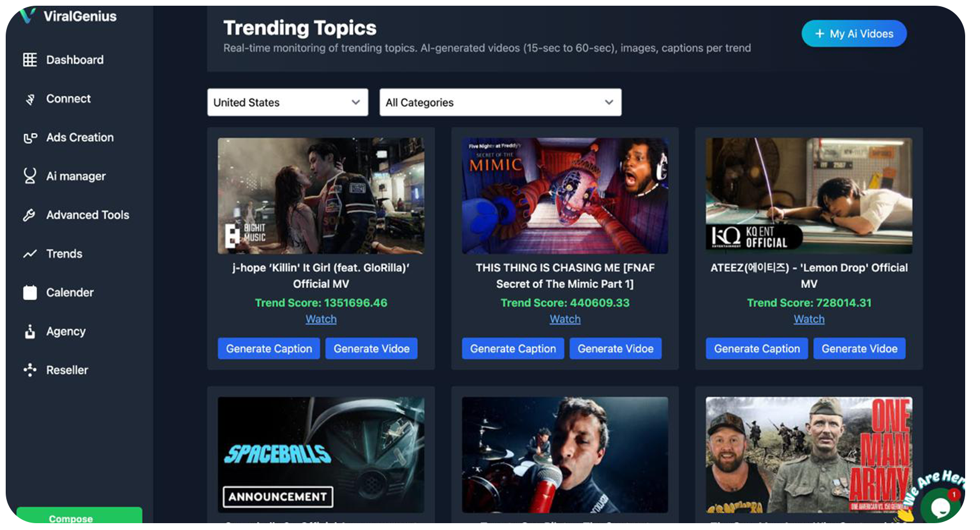This screenshot has width=980, height=530.
Task: Click the THIS THING IS CHASING ME title
Action: point(565,276)
